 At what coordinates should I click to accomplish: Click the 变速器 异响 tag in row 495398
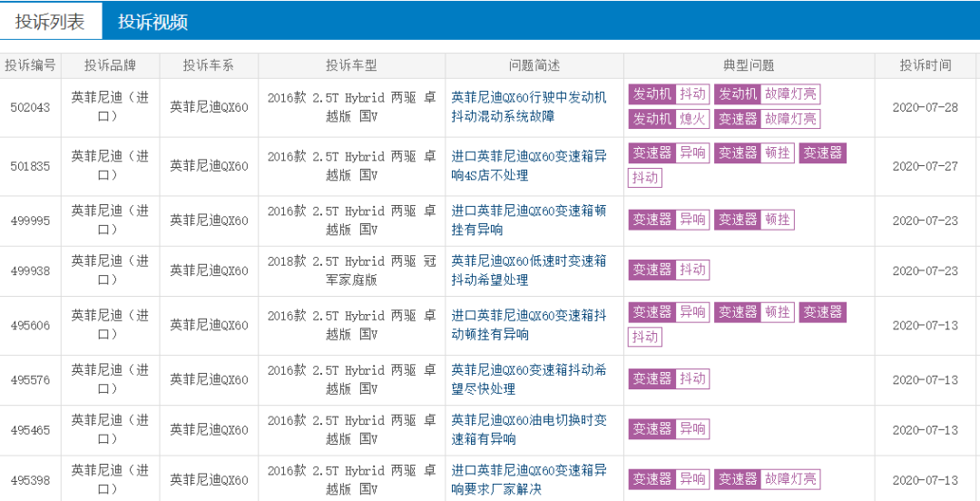669,480
